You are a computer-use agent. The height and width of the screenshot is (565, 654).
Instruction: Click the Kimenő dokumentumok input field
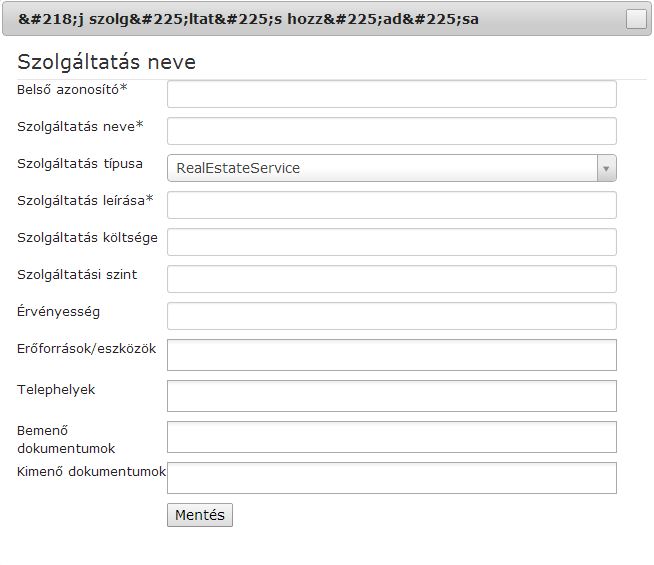tap(391, 477)
